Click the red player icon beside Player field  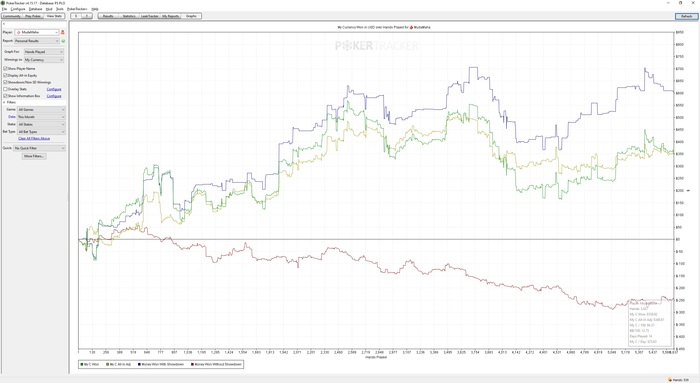(x=62, y=32)
